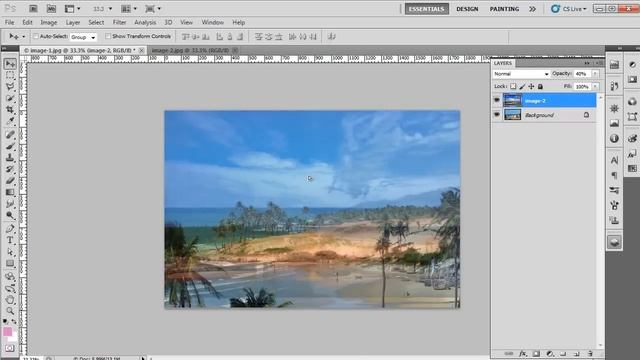The height and width of the screenshot is (360, 640).
Task: Select the Path Selection tool
Action: coord(10,251)
